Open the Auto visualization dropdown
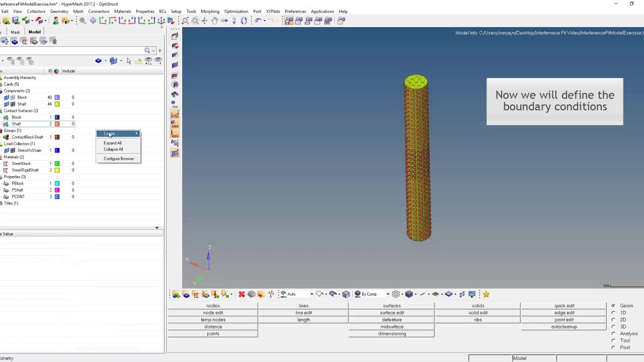The width and height of the screenshot is (644, 362). tap(311, 294)
